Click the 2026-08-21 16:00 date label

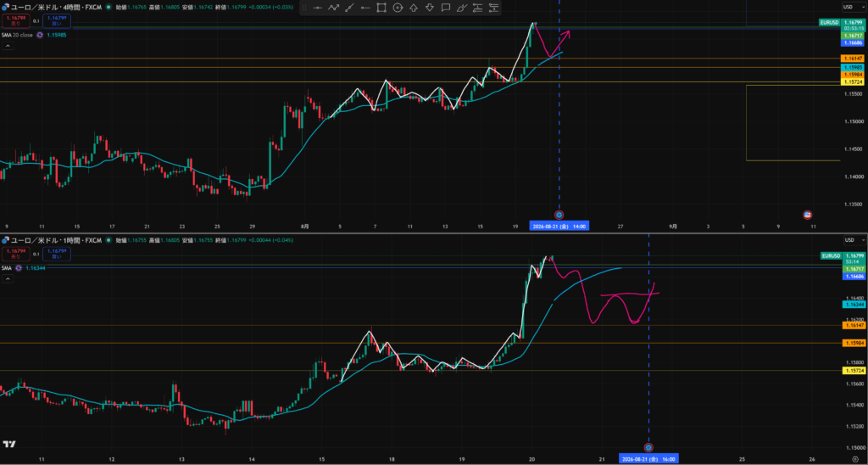pos(648,459)
